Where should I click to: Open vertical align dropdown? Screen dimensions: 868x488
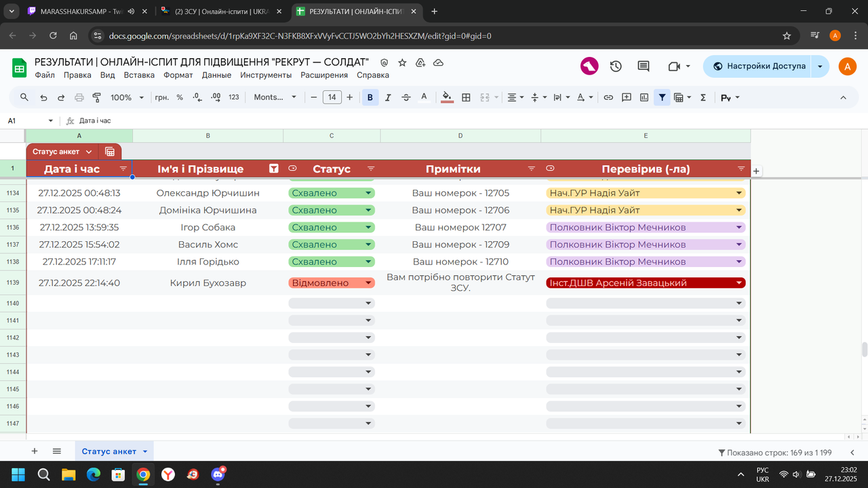click(538, 98)
